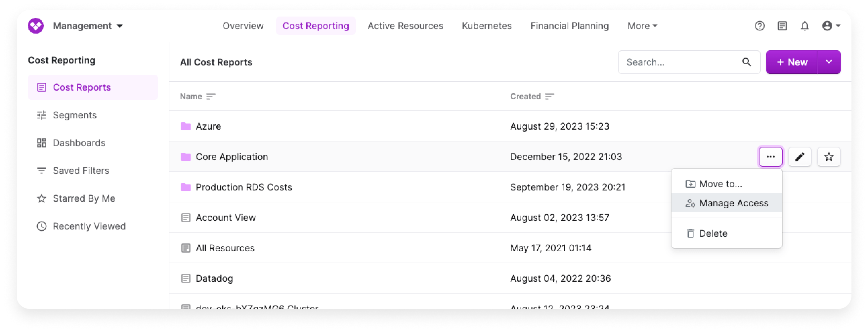Switch to the Kubernetes tab
Screen dimensions: 868x332
[486, 26]
